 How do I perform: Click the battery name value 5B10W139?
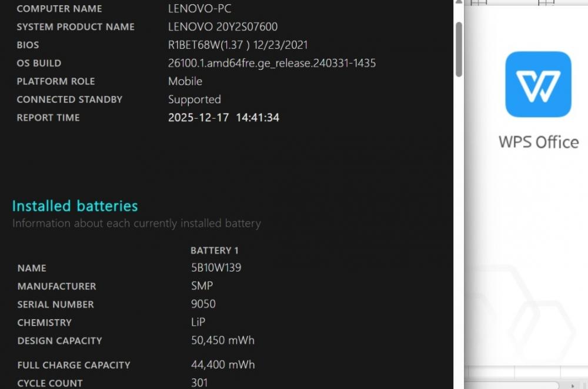216,267
